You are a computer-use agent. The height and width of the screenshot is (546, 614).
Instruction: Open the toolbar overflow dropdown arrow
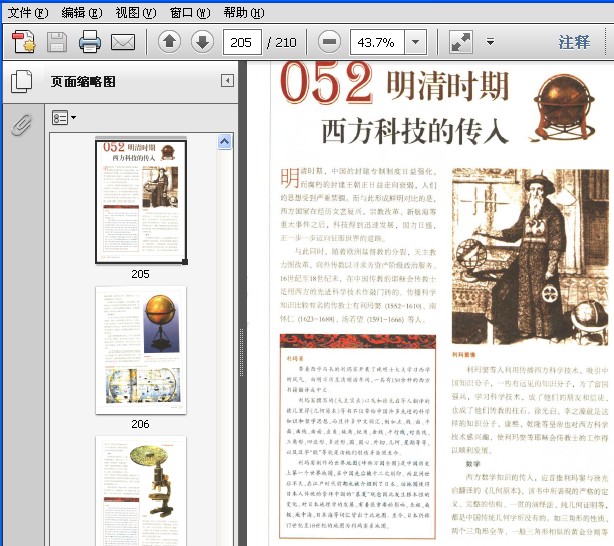(490, 42)
